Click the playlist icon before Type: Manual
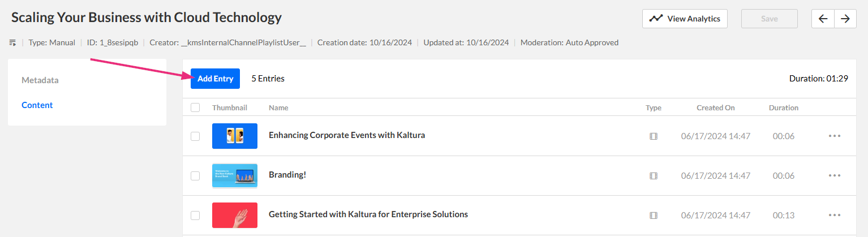Viewport: 868px width, 237px height. (x=12, y=42)
